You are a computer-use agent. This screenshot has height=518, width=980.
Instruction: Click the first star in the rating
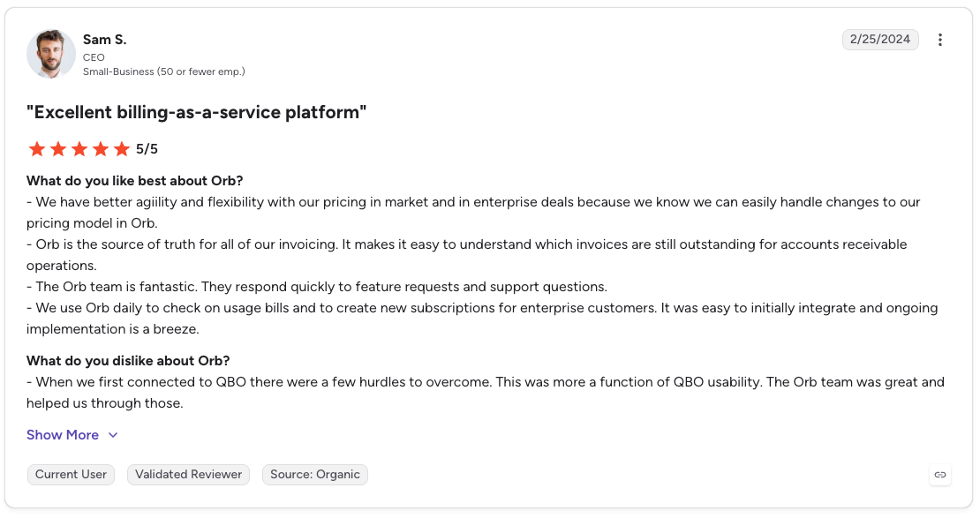click(x=37, y=149)
